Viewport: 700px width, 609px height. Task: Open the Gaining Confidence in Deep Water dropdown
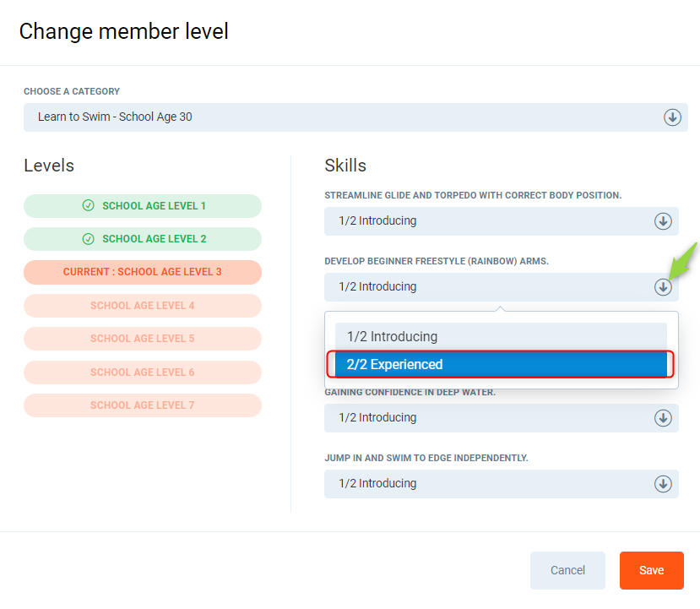[490, 418]
